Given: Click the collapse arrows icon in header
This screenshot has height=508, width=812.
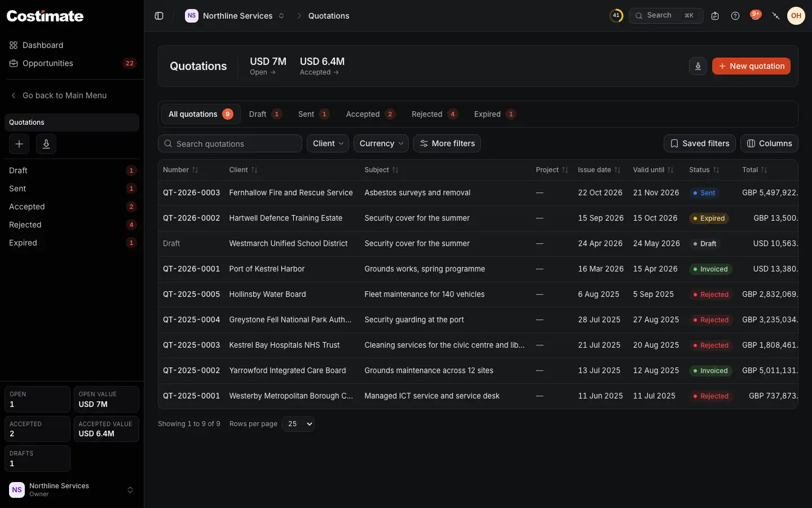Looking at the screenshot, I should (776, 16).
